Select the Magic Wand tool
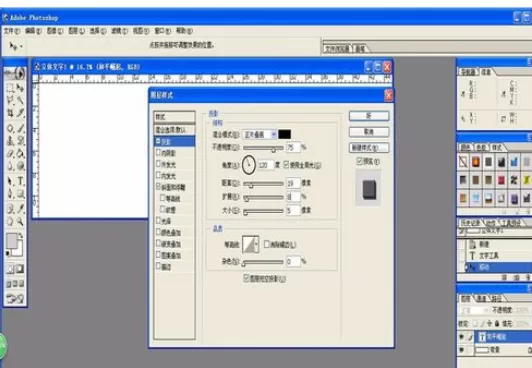Viewport: 532px width, 368px height. coord(20,100)
